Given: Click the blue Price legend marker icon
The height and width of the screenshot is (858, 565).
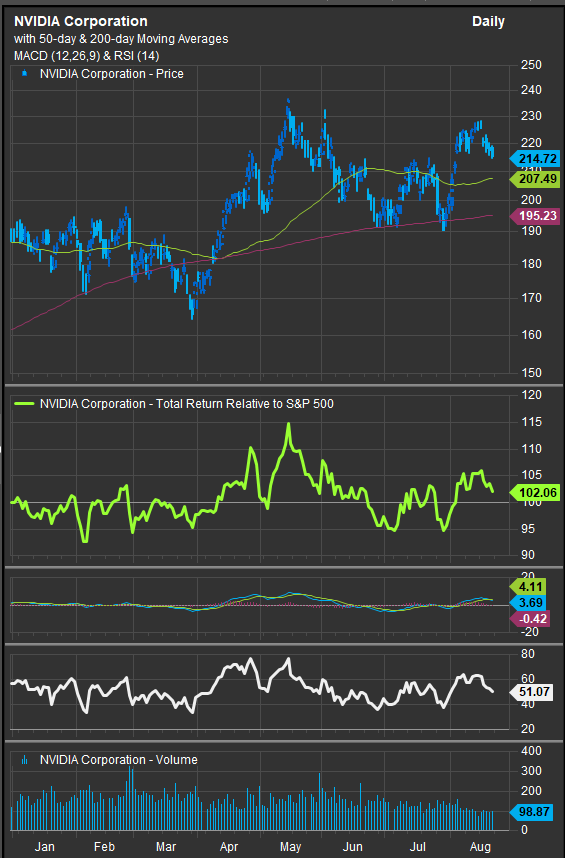Looking at the screenshot, I should [24, 73].
